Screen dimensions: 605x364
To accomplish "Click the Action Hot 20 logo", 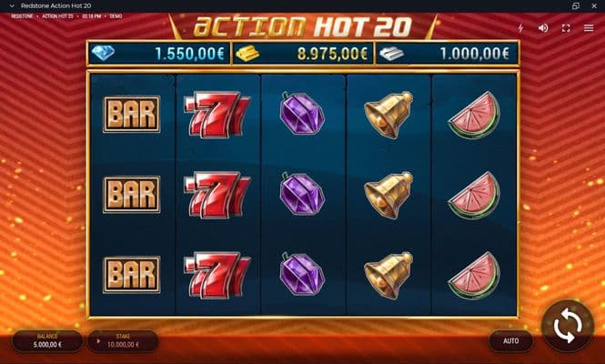I will (303, 26).
